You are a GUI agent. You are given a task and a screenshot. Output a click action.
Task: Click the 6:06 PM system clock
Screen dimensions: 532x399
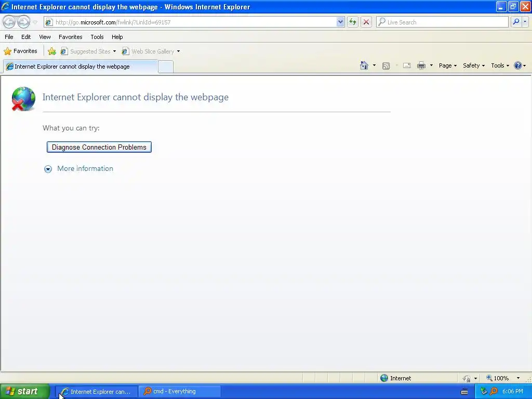coord(513,392)
